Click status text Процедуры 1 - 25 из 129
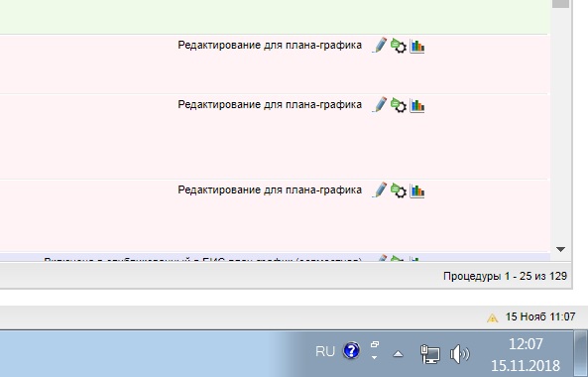The height and width of the screenshot is (377, 588). [505, 276]
